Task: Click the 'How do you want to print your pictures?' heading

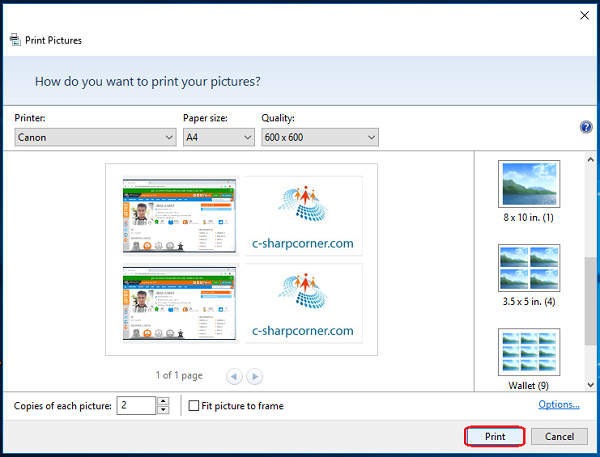Action: (x=148, y=82)
